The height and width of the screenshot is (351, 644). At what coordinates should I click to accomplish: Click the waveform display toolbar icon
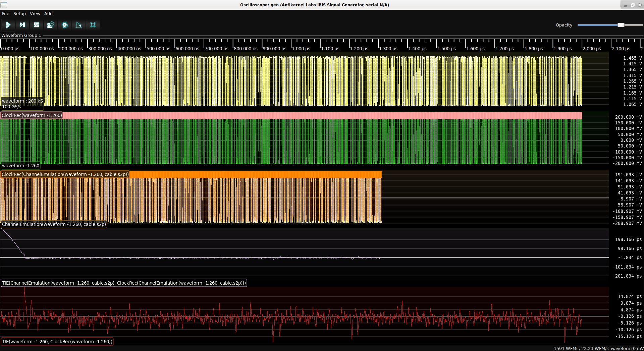point(37,25)
